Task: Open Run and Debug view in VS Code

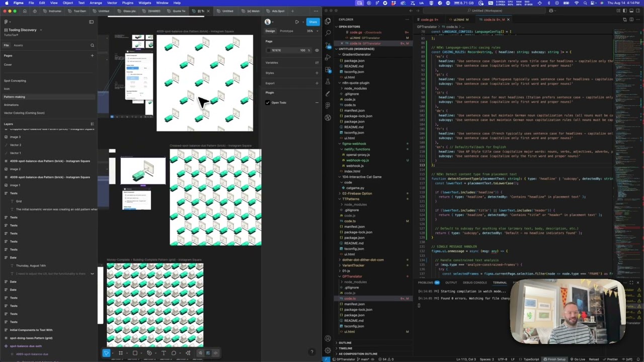Action: pos(328,57)
